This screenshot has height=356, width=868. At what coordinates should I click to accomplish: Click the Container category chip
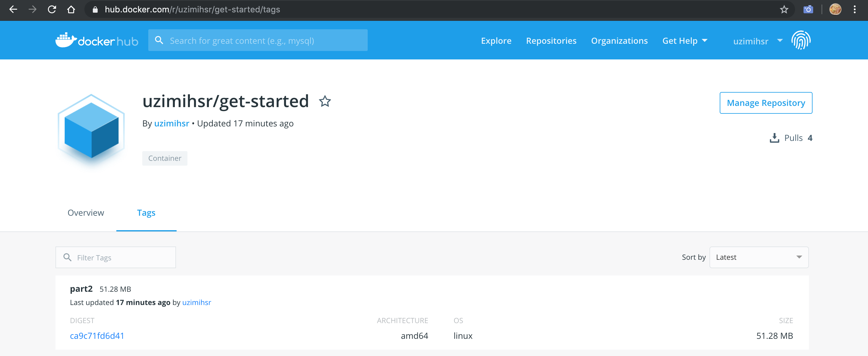tap(165, 158)
